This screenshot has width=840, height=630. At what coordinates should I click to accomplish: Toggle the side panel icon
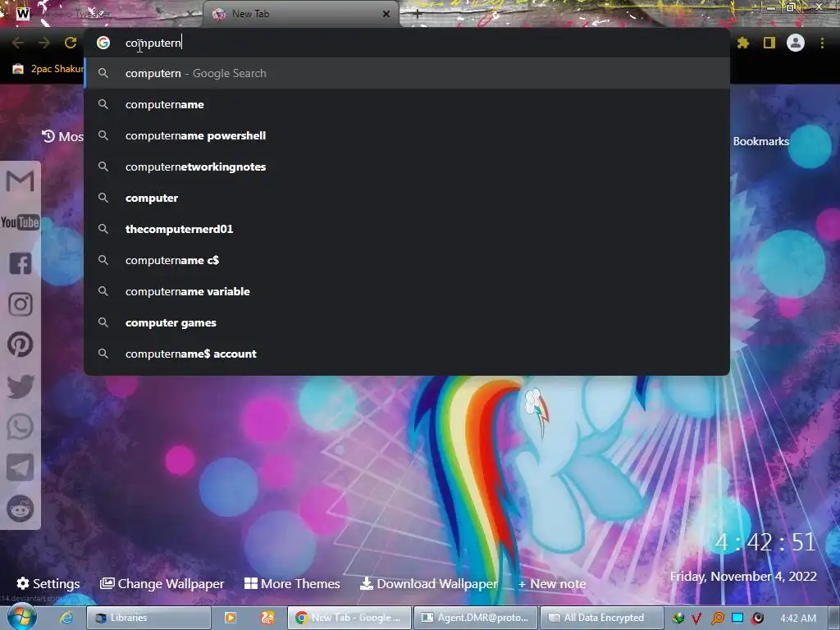(769, 43)
